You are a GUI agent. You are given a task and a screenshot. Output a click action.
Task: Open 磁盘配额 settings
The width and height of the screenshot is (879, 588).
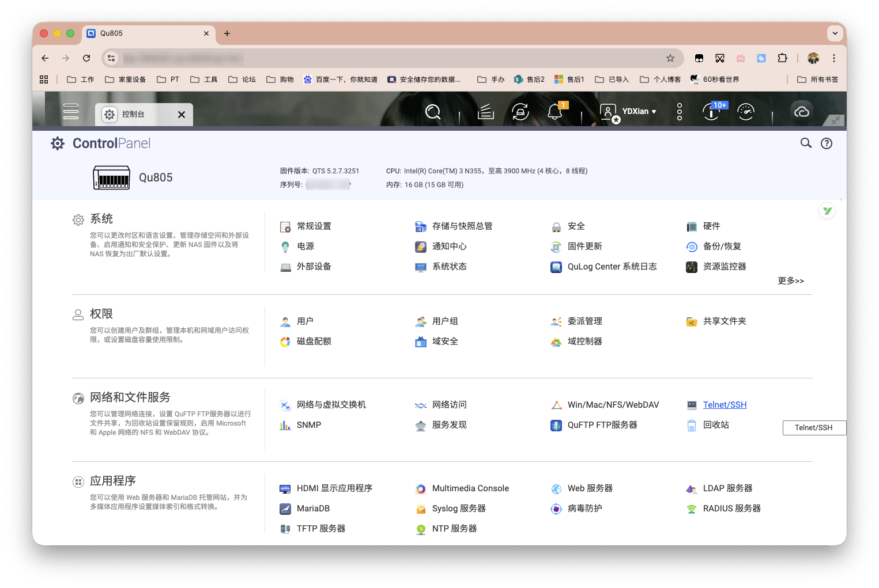[x=314, y=341]
